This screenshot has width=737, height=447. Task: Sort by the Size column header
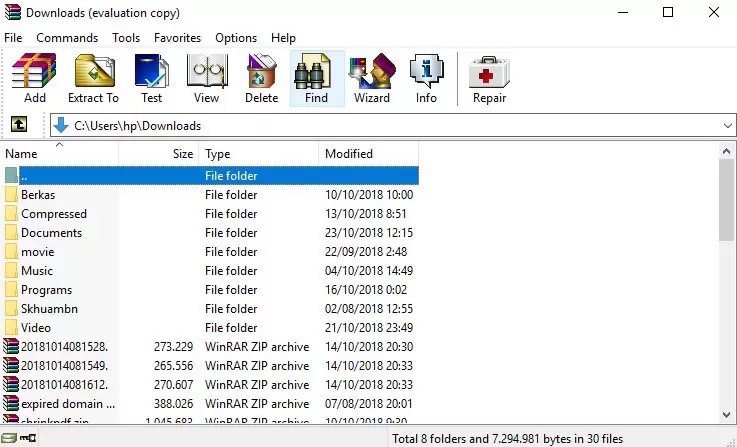(159, 154)
